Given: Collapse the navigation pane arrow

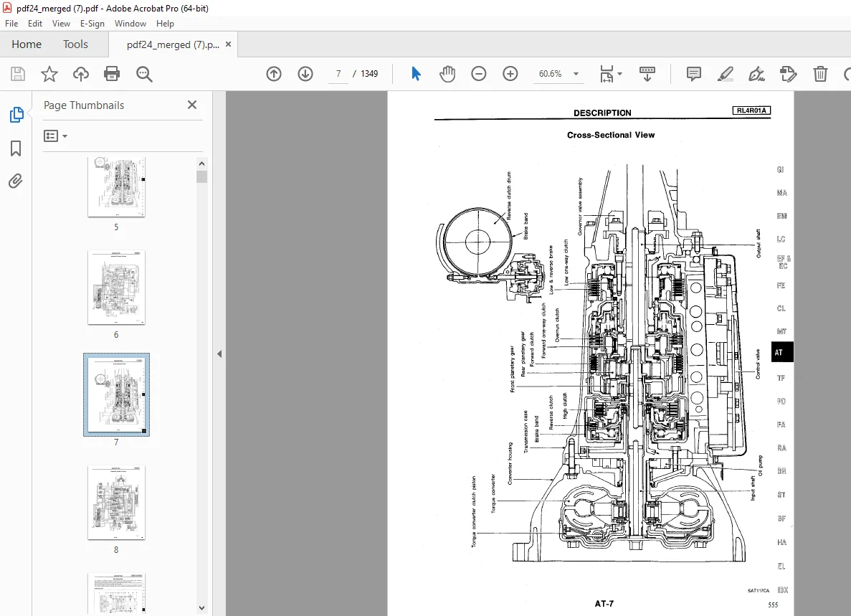Looking at the screenshot, I should 219,354.
